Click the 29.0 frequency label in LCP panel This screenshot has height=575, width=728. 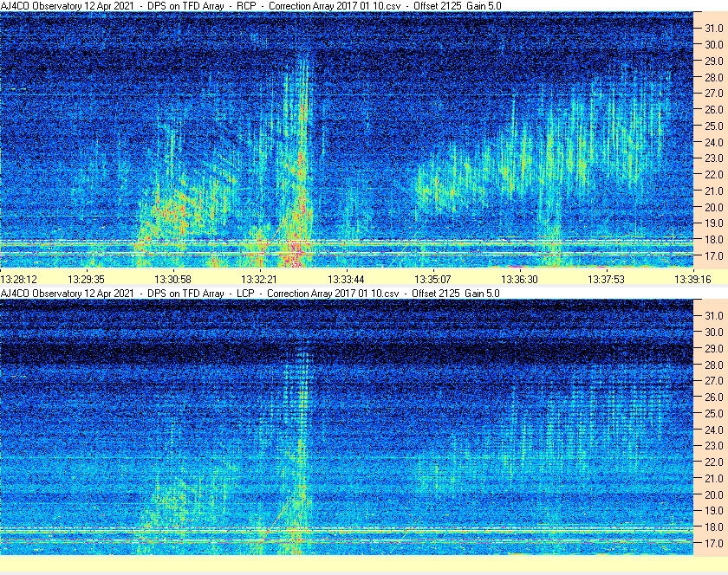[713, 348]
